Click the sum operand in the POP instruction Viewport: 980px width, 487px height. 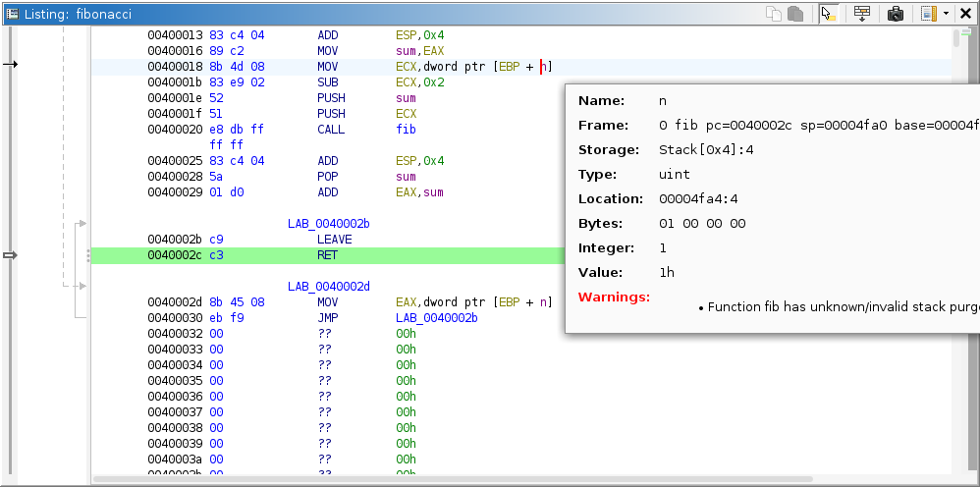(406, 177)
